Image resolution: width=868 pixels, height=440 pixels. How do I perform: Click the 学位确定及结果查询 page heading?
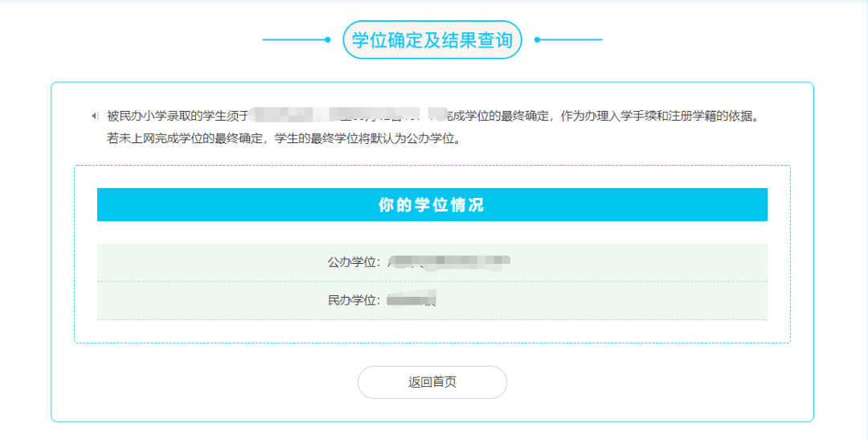[x=432, y=39]
